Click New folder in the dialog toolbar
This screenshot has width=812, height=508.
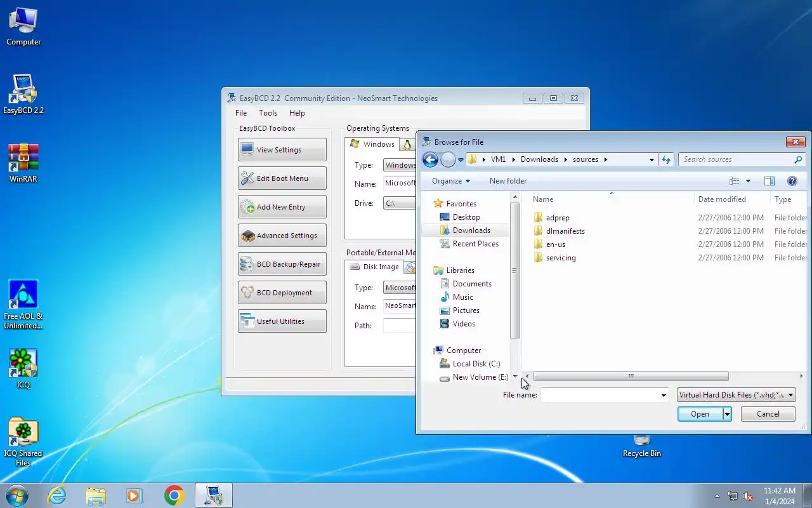coord(508,181)
